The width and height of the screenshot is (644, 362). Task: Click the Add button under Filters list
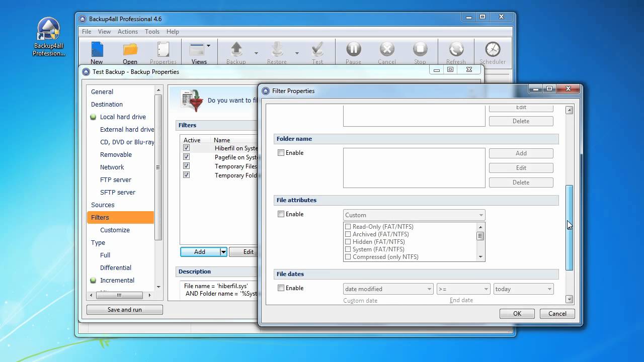[x=200, y=252]
